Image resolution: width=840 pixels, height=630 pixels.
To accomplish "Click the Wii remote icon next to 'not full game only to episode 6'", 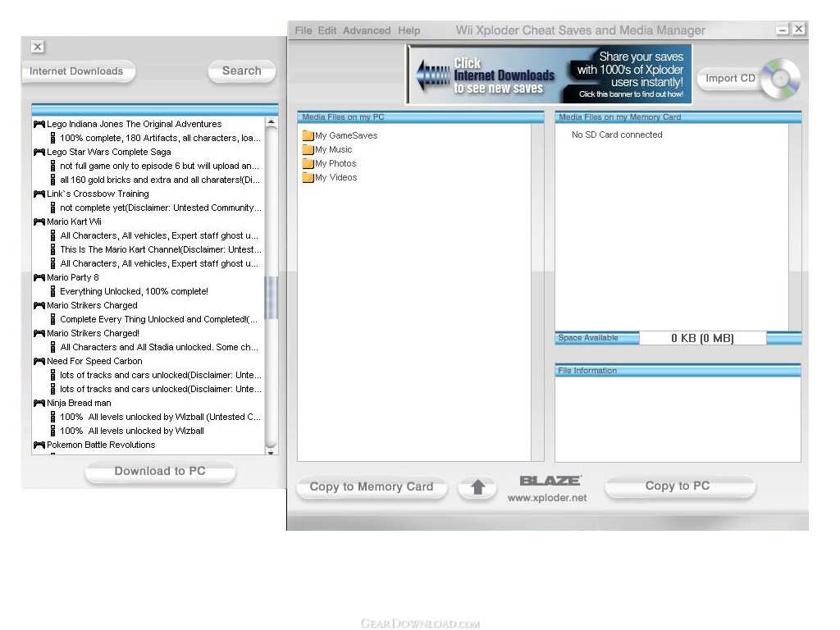I will [52, 166].
